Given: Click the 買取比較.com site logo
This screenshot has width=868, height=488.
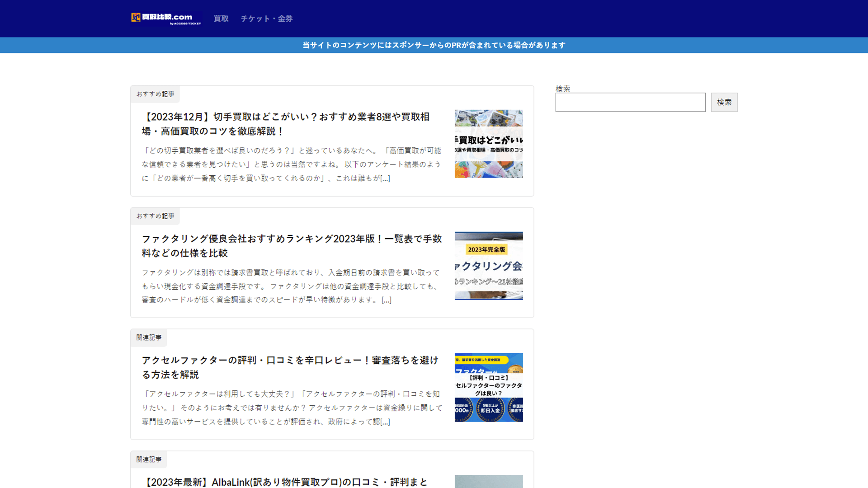Looking at the screenshot, I should pyautogui.click(x=166, y=19).
